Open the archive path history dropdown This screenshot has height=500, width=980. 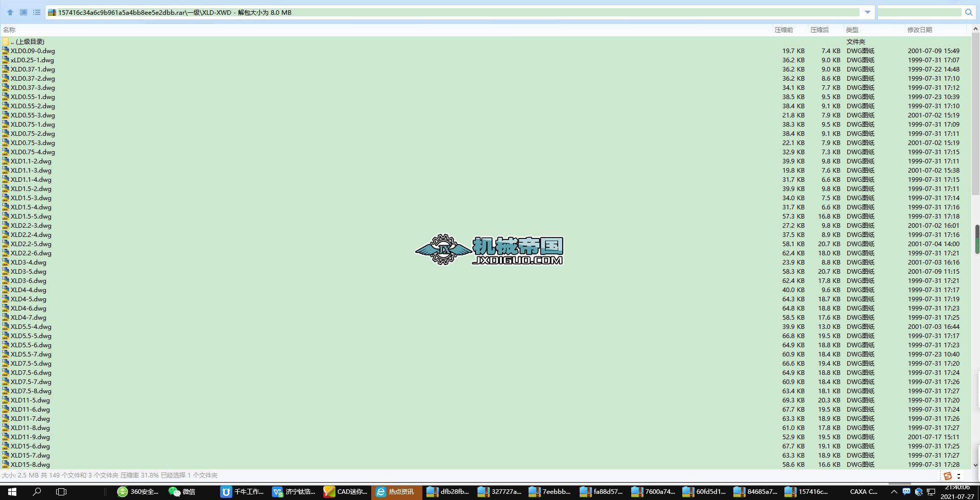click(x=867, y=12)
